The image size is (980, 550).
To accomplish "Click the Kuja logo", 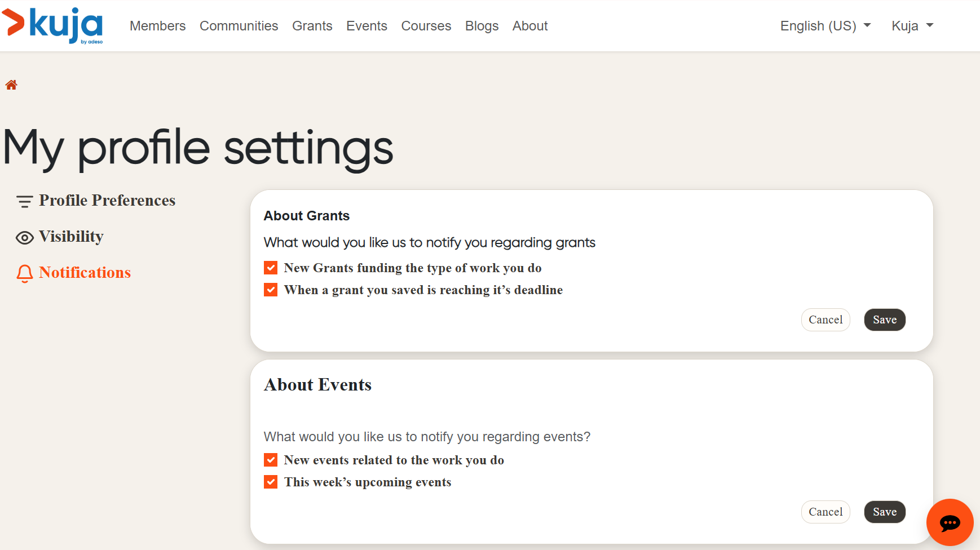I will (x=53, y=25).
